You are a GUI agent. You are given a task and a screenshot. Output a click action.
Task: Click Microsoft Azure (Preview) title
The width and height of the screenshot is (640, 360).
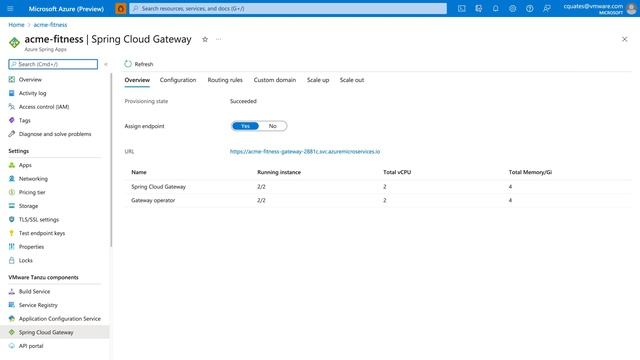pos(66,9)
